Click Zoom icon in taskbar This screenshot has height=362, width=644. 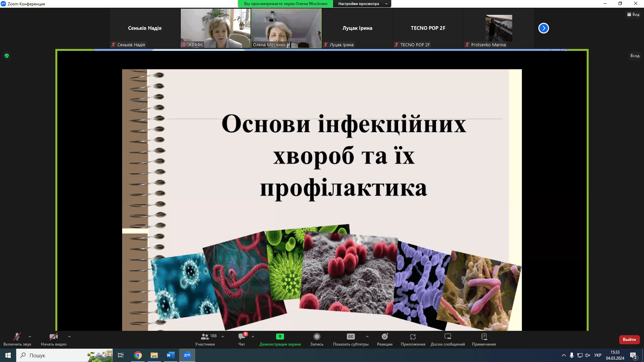[187, 355]
